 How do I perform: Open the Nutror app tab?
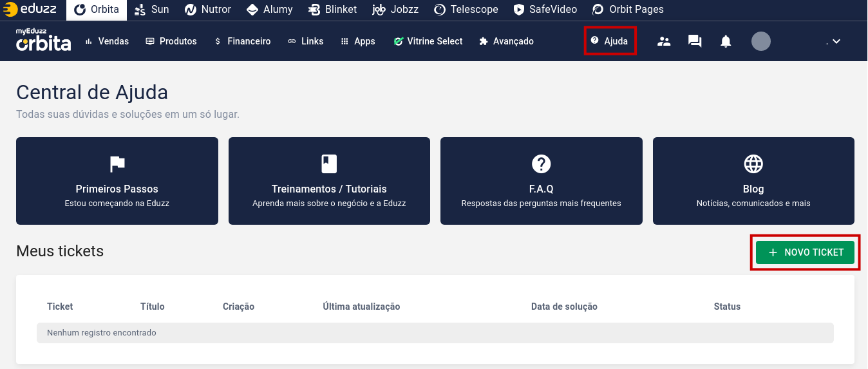click(x=207, y=10)
